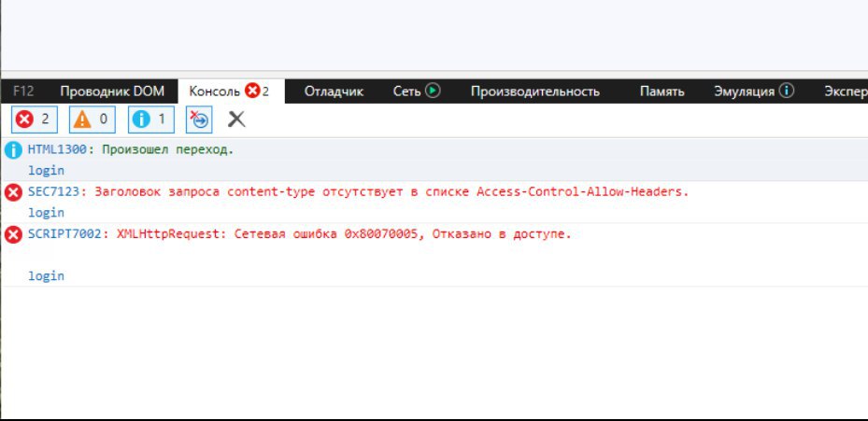Open login link under HTML1300 message
The image size is (868, 421).
46,171
